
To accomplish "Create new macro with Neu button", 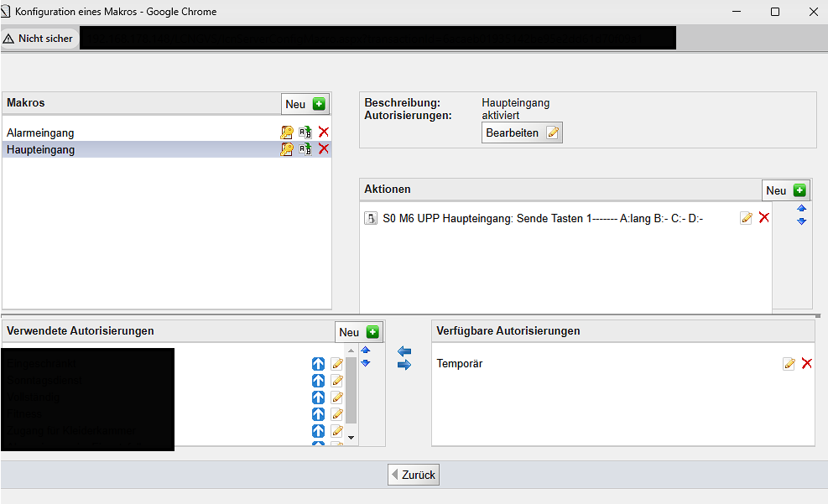I will [x=305, y=104].
